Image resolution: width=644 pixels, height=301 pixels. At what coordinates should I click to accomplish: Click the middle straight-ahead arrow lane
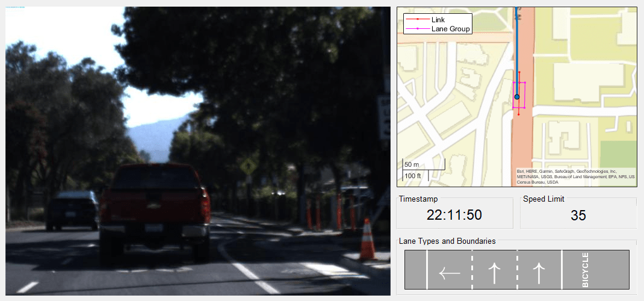(x=495, y=273)
